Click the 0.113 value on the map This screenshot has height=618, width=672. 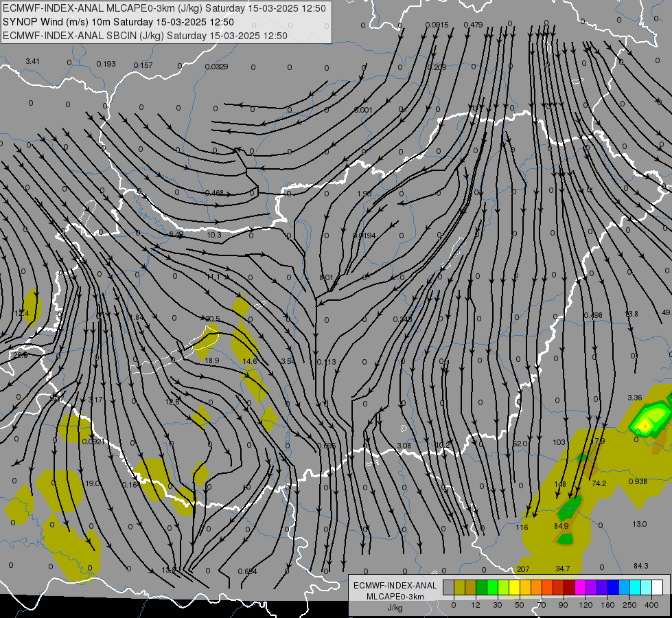[326, 363]
